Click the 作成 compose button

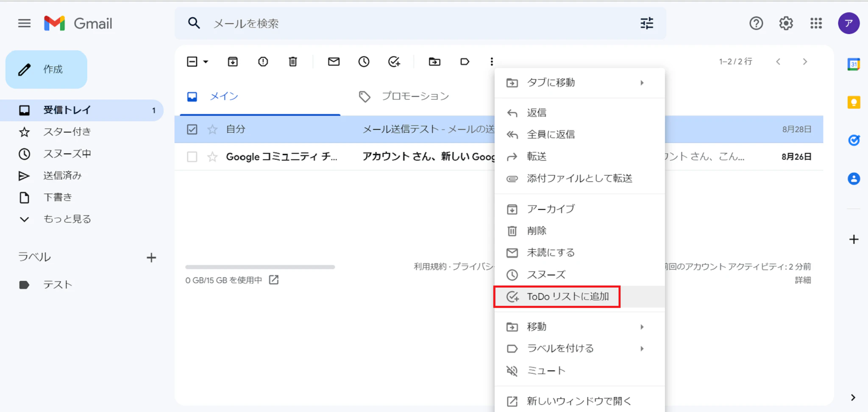pyautogui.click(x=46, y=70)
